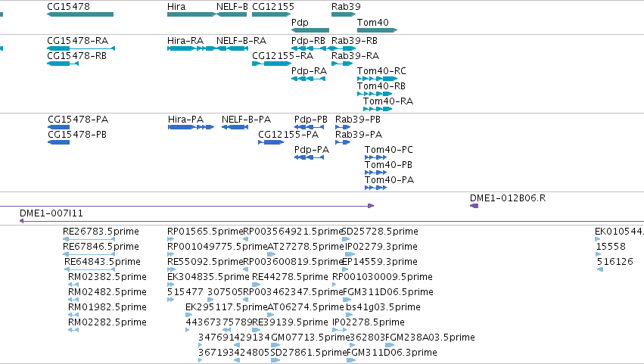This screenshot has width=644, height=364.
Task: Select the Rab39-PA protein label
Action: [359, 135]
